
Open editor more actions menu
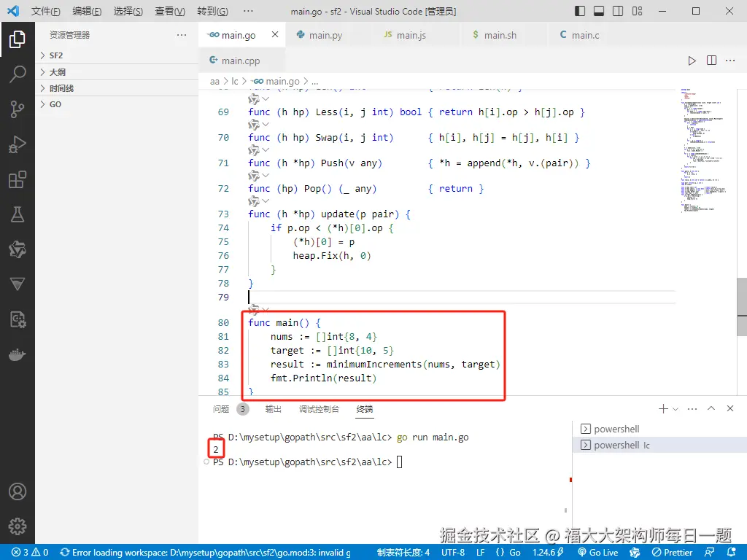click(730, 61)
